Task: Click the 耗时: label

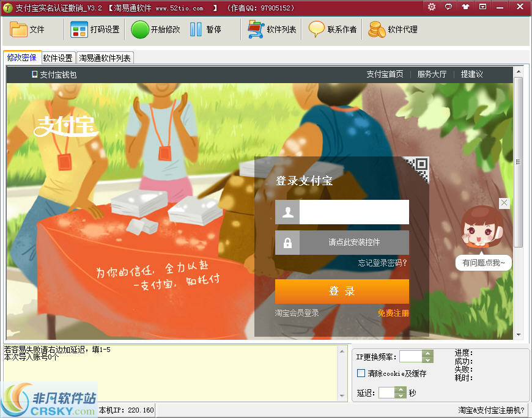Action: (x=464, y=378)
